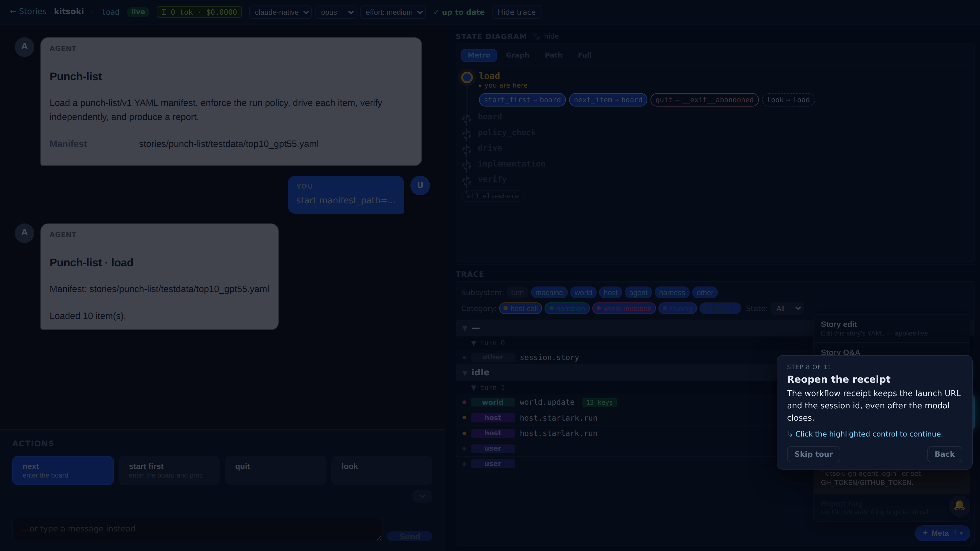The image size is (980, 551).
Task: Select the board state in the diagram
Action: click(x=490, y=117)
